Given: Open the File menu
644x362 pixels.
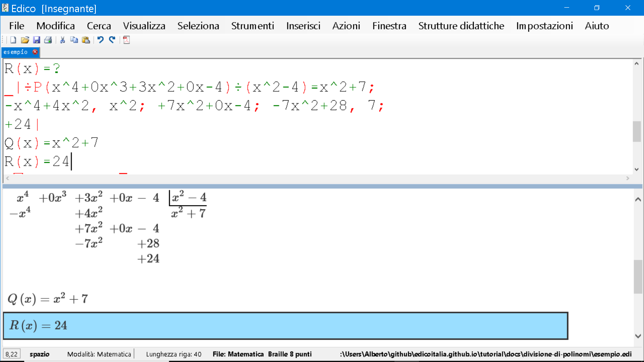Looking at the screenshot, I should pyautogui.click(x=17, y=26).
